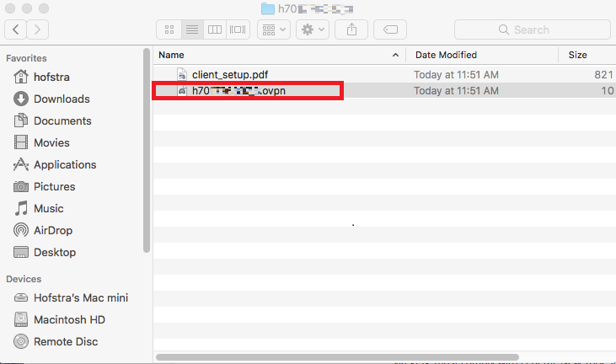Click the size value 821

click(x=604, y=75)
